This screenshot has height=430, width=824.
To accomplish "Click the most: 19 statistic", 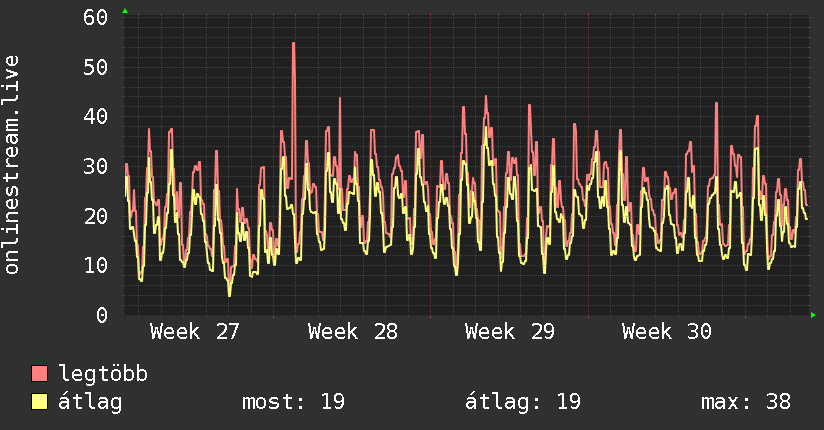I will click(293, 402).
